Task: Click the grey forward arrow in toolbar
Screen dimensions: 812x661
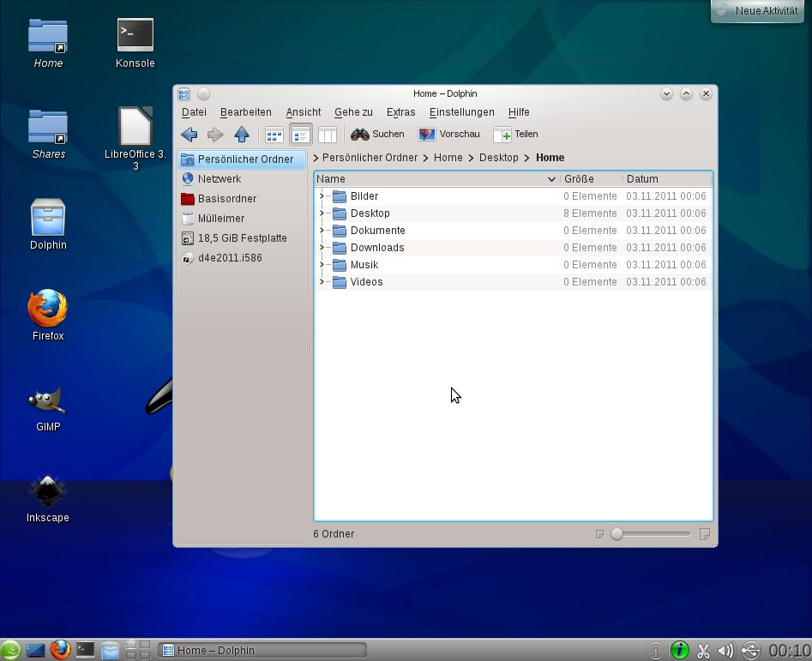Action: (x=215, y=135)
